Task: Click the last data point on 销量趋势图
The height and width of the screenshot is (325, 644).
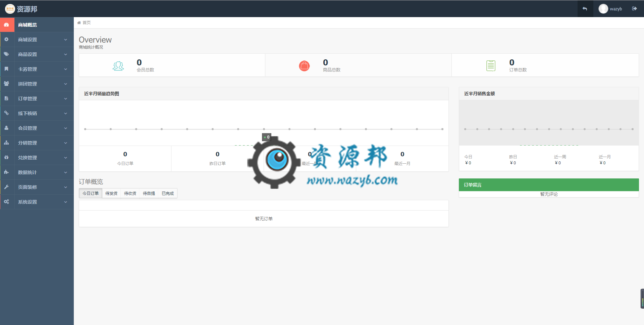Action: point(442,129)
